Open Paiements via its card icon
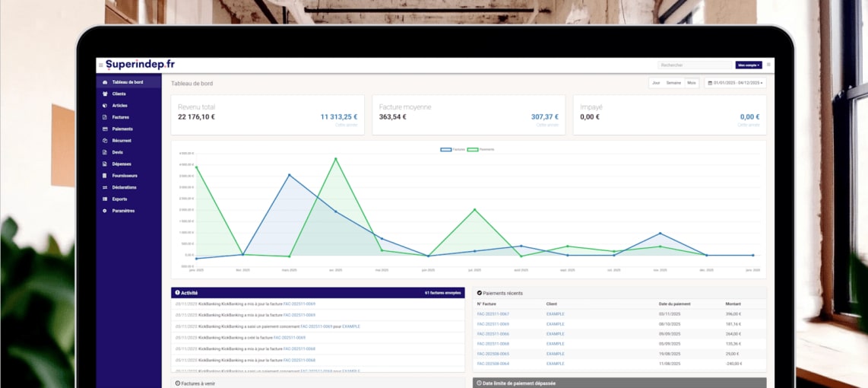This screenshot has height=388, width=868. tap(105, 129)
